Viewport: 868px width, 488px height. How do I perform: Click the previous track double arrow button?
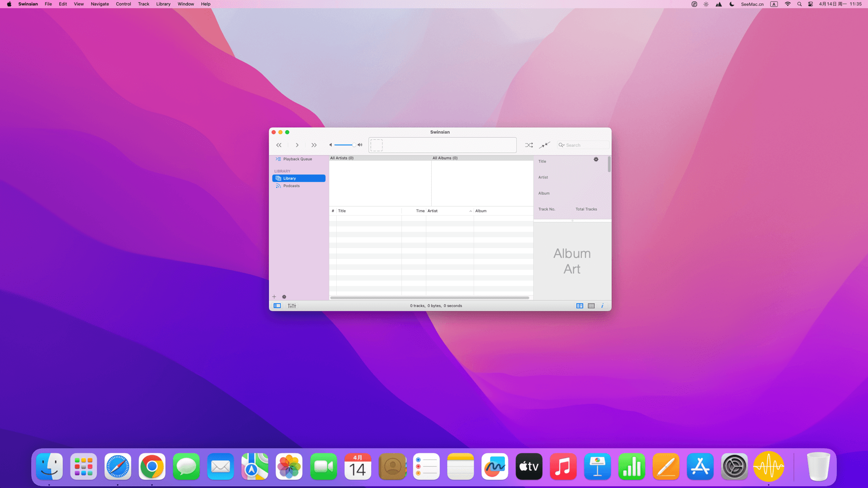click(x=279, y=145)
